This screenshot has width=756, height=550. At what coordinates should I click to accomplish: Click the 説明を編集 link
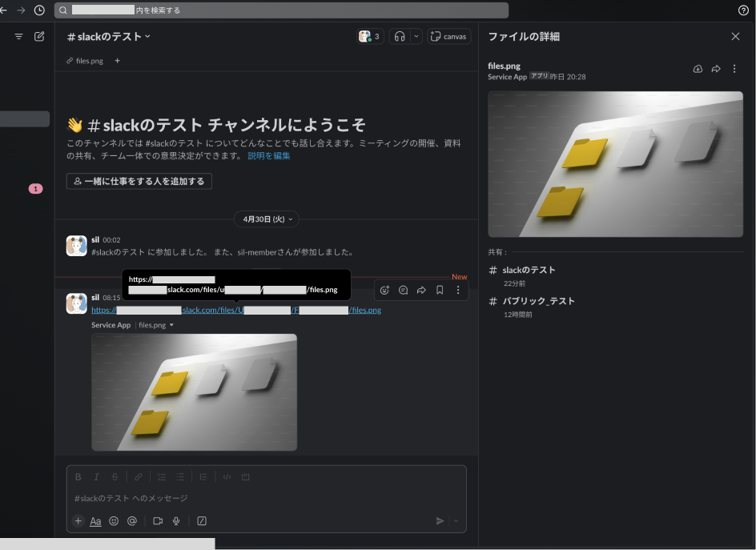click(269, 156)
